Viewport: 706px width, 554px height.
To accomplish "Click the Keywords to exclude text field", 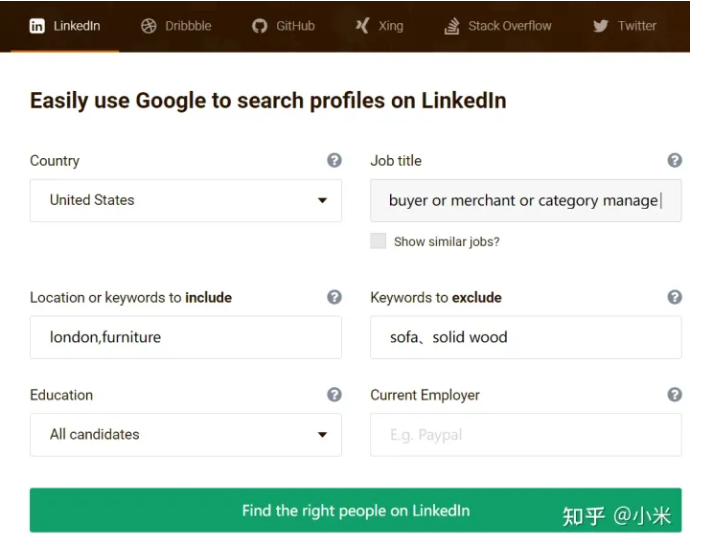I will [525, 338].
